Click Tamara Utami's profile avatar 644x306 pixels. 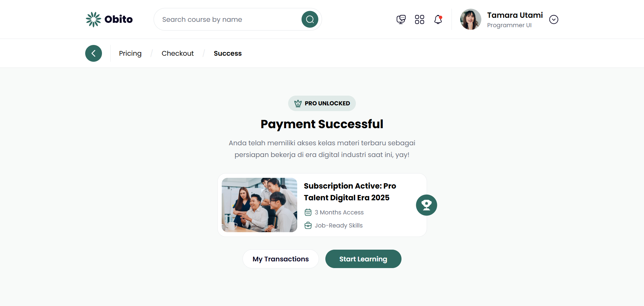(470, 19)
